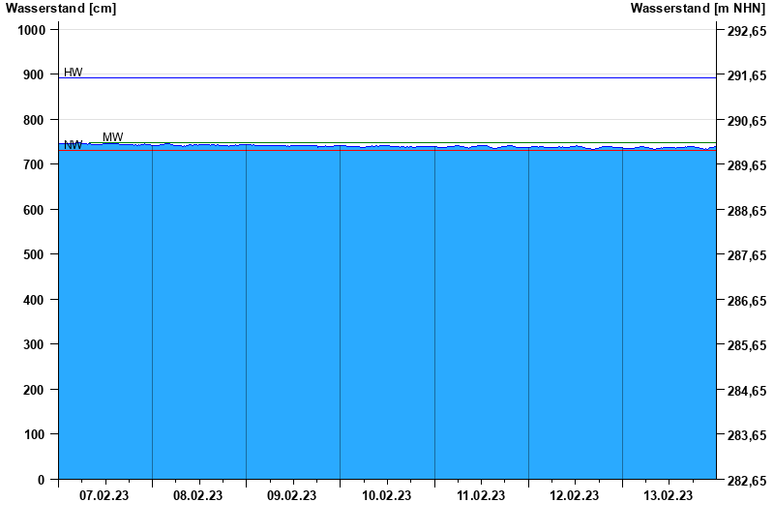Click the 12.02.23 date label
This screenshot has width=774, height=532.
[x=575, y=496]
